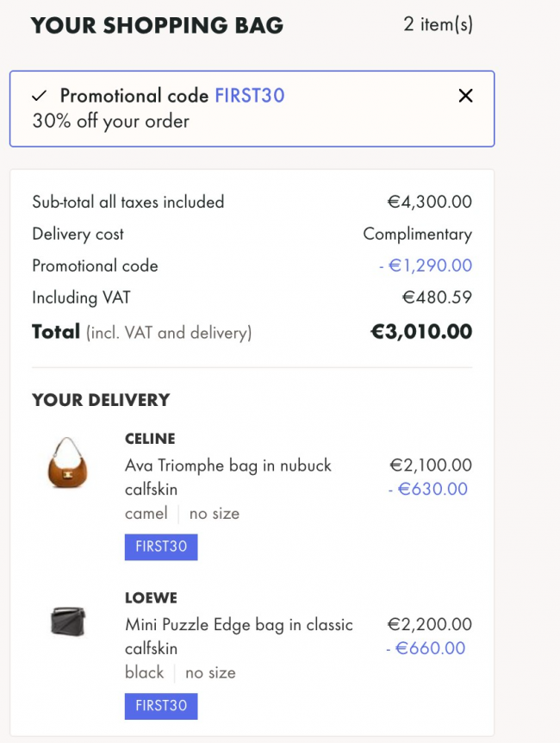The image size is (560, 743).
Task: Click the Complimentary delivery cost value
Action: (x=417, y=234)
